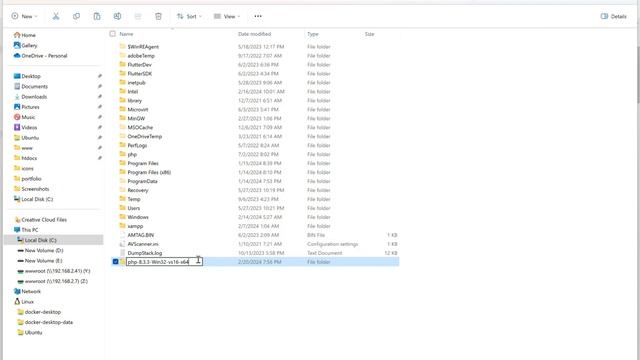Open the Sort dropdown
The width and height of the screenshot is (640, 360).
[189, 16]
